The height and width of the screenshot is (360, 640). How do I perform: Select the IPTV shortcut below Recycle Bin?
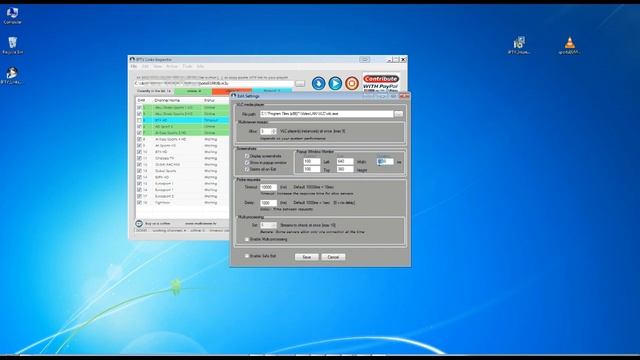coord(12,76)
